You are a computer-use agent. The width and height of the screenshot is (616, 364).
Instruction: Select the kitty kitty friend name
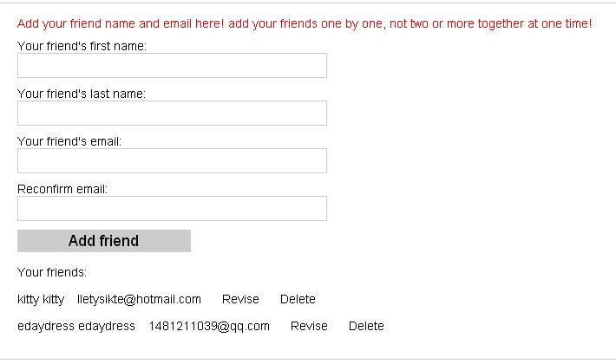pyautogui.click(x=41, y=299)
